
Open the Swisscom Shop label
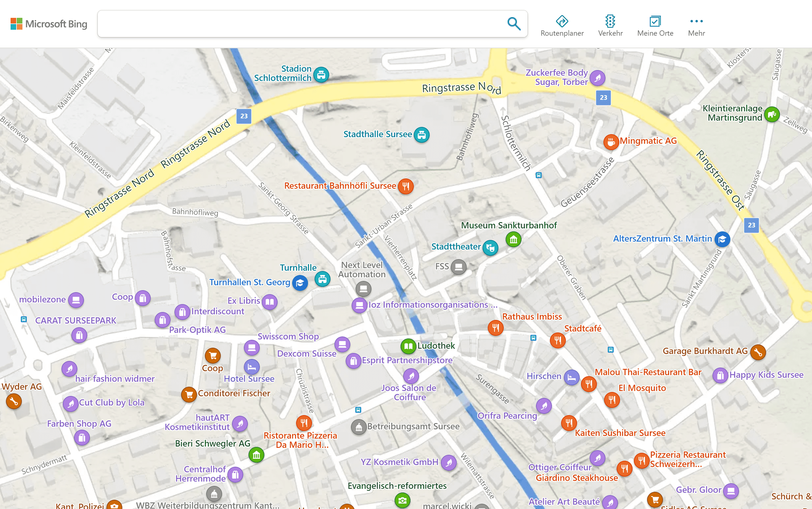click(288, 336)
